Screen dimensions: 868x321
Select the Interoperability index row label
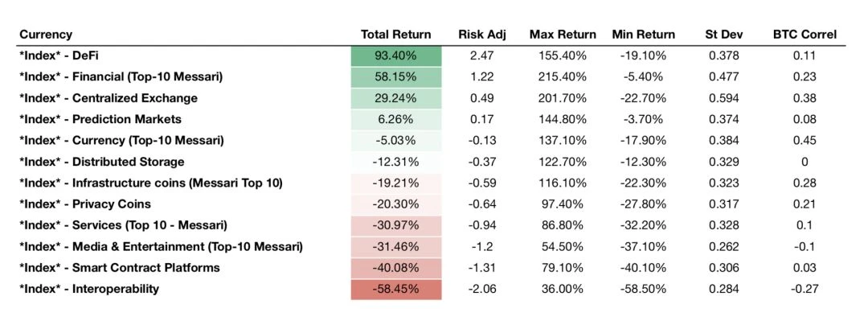point(89,288)
